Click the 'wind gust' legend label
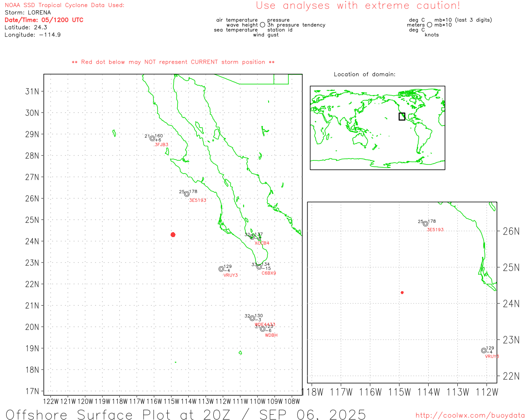Screen dimensions: 525x420 266,35
